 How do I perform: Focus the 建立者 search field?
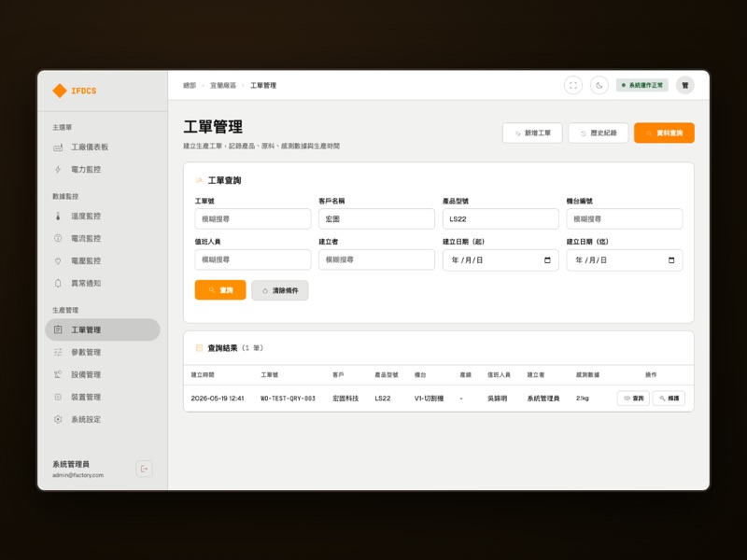click(377, 260)
